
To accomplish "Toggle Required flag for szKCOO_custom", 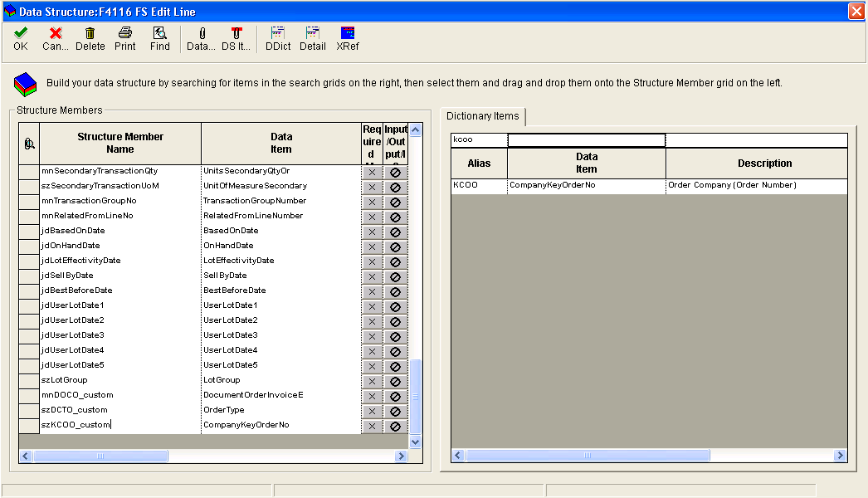I will tap(372, 427).
